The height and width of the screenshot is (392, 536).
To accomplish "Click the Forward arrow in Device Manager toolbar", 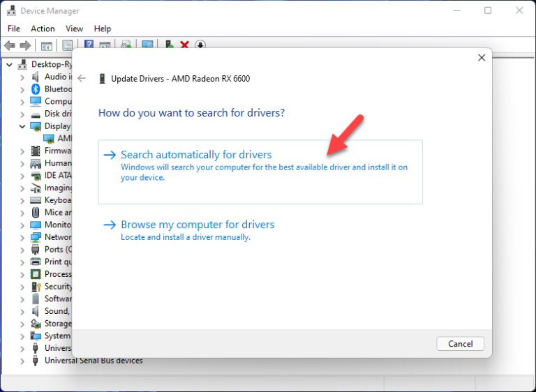I will point(25,45).
